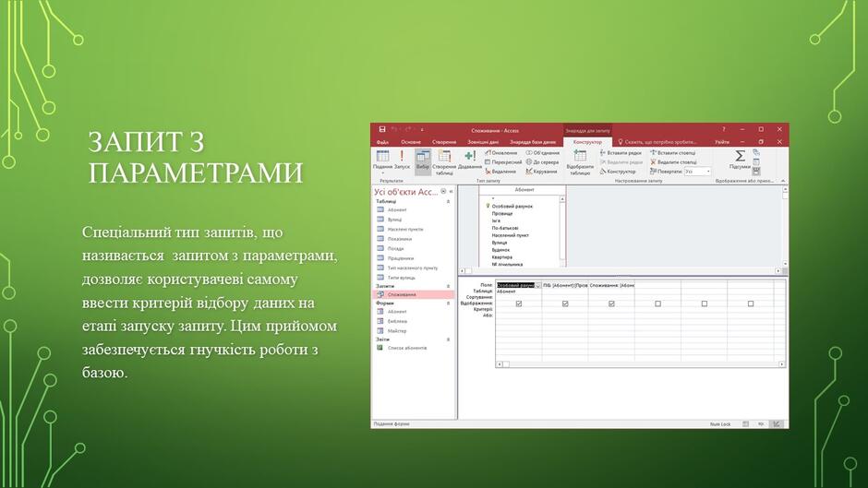Viewport: 868px width, 488px height.
Task: Click the Керування data-definition option
Action: click(541, 172)
